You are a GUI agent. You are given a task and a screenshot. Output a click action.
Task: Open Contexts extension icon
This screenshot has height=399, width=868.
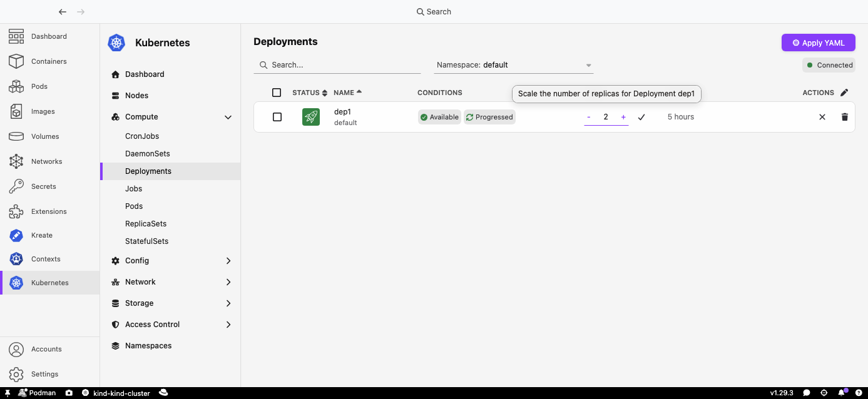point(16,259)
